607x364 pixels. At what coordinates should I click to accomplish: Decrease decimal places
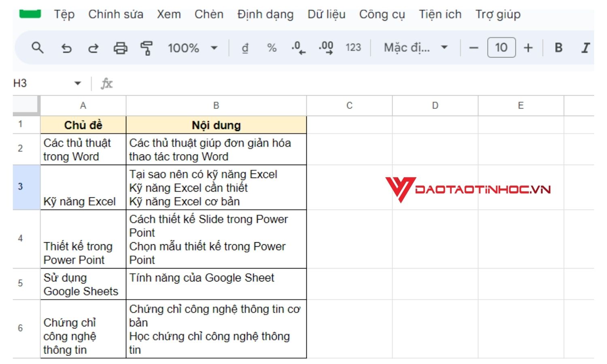point(297,47)
